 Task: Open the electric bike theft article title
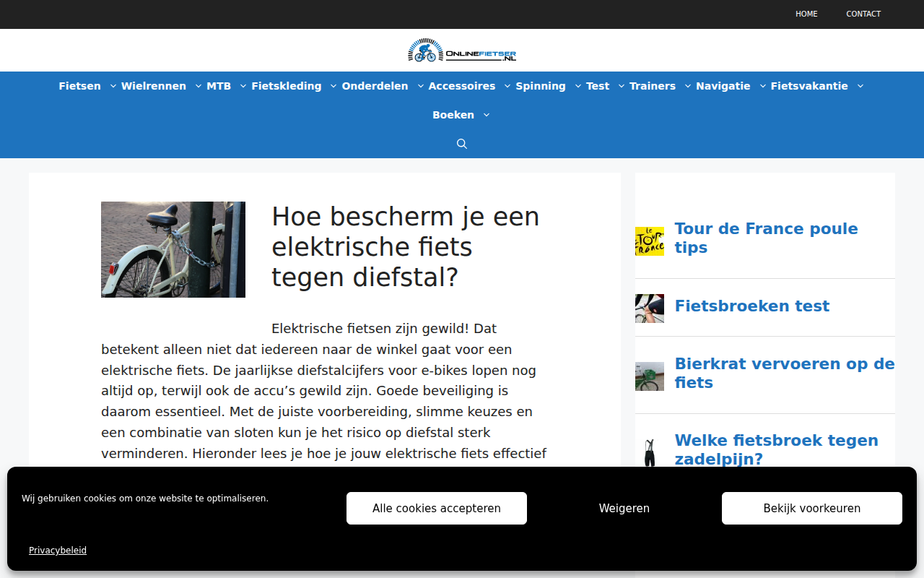[x=406, y=247]
